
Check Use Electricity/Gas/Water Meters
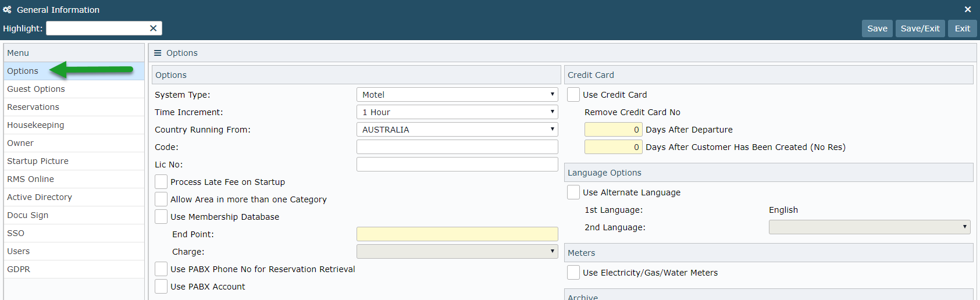[x=573, y=273]
